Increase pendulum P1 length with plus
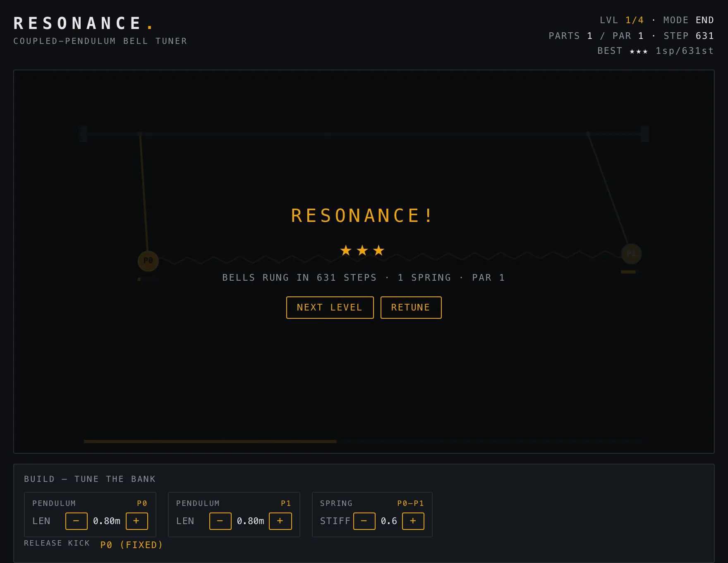728x563 pixels. click(280, 521)
